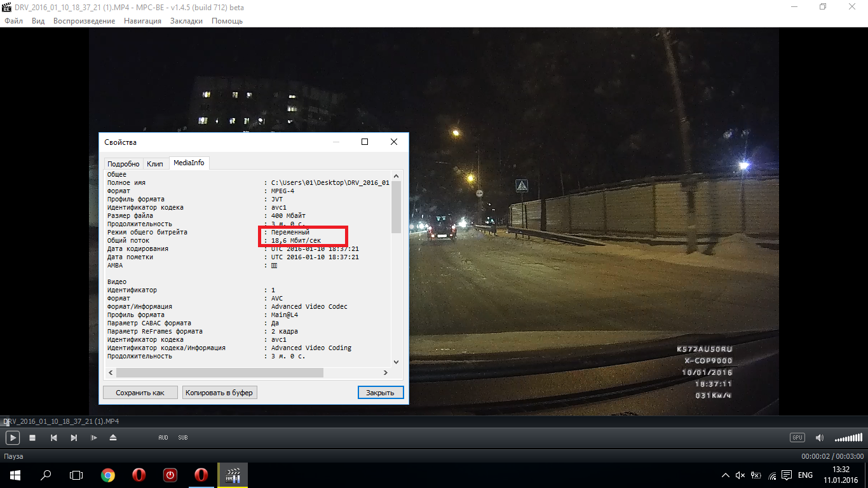Open the Воспроизведение menu
This screenshot has width=868, height=488.
(84, 21)
